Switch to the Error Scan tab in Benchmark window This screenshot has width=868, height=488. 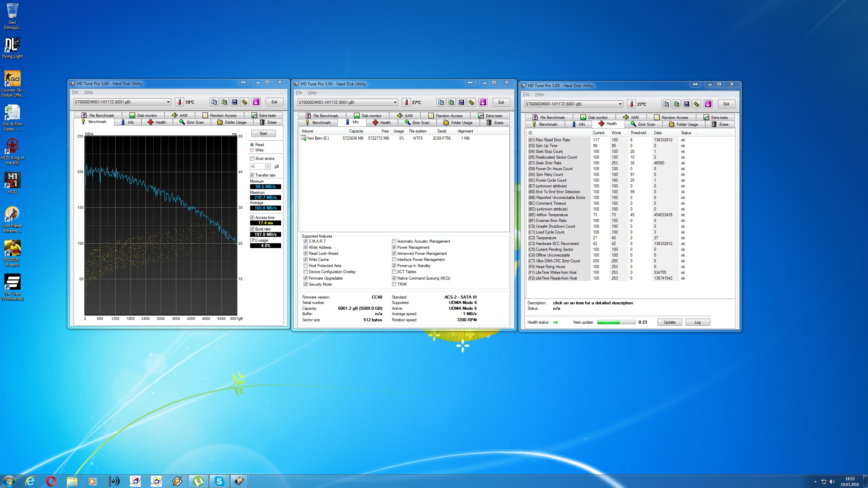(192, 122)
